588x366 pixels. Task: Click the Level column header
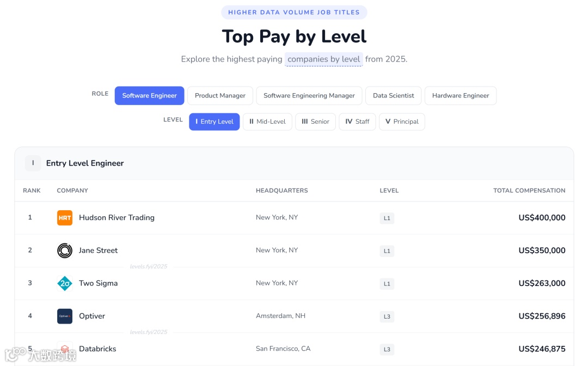(x=389, y=191)
